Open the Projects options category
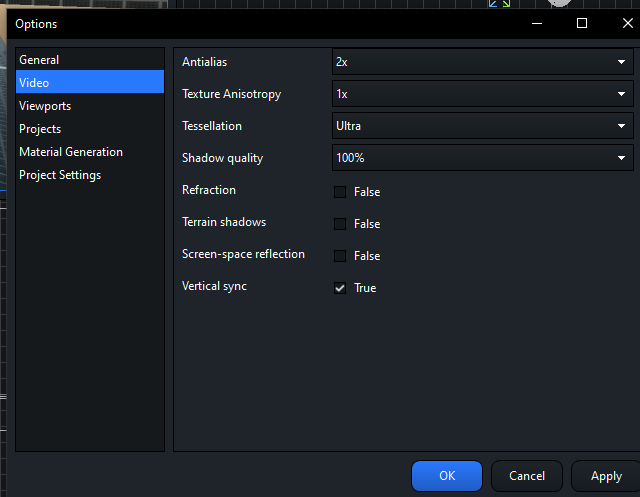The height and width of the screenshot is (497, 640). coord(40,129)
